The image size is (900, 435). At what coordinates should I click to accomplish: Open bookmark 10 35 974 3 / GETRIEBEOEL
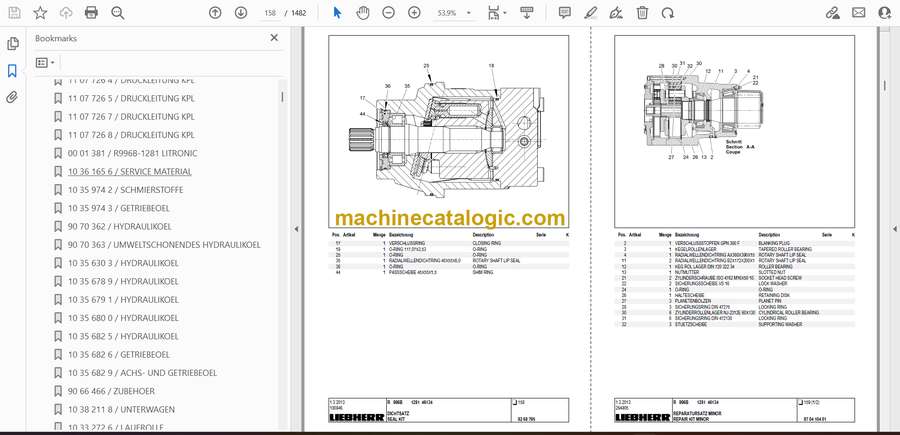(x=119, y=208)
